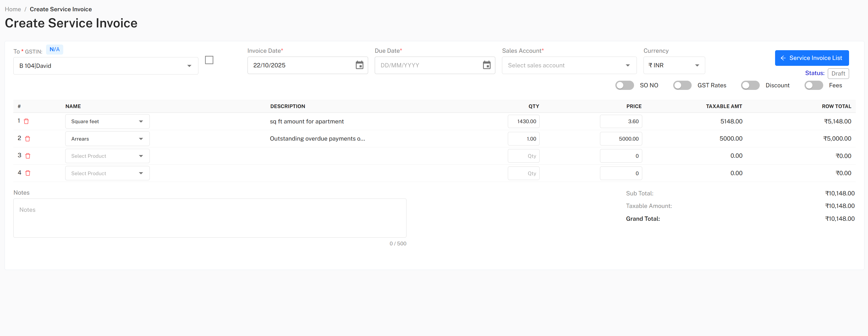This screenshot has width=868, height=336.
Task: Open the calendar picker for Due Date
Action: pyautogui.click(x=487, y=65)
